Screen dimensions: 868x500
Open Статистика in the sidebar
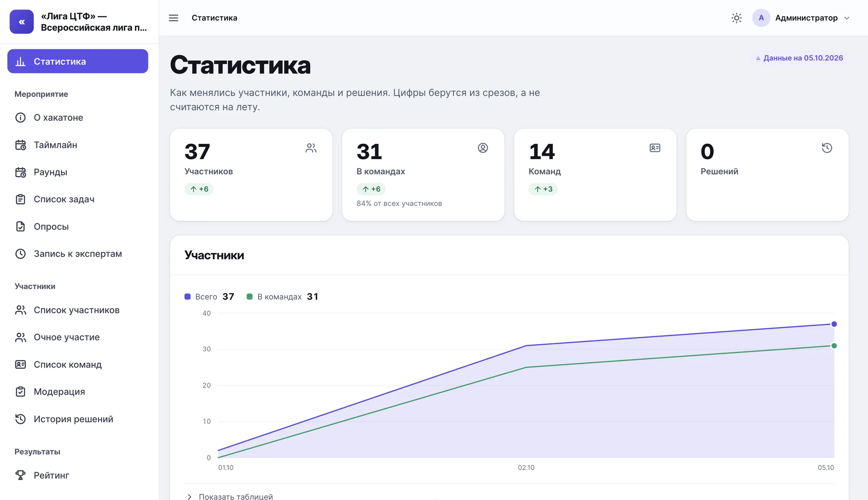(78, 61)
